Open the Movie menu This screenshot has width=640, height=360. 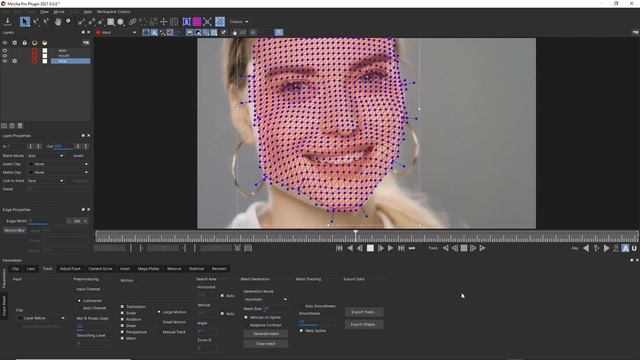(59, 12)
